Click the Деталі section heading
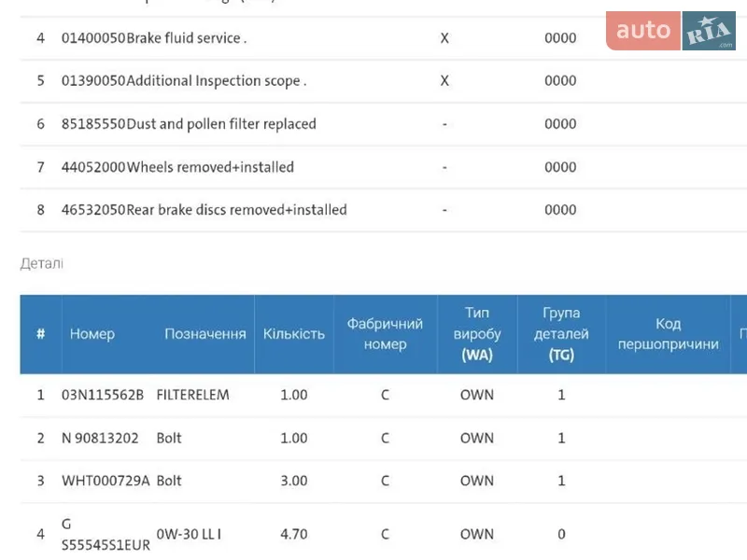 pyautogui.click(x=42, y=264)
